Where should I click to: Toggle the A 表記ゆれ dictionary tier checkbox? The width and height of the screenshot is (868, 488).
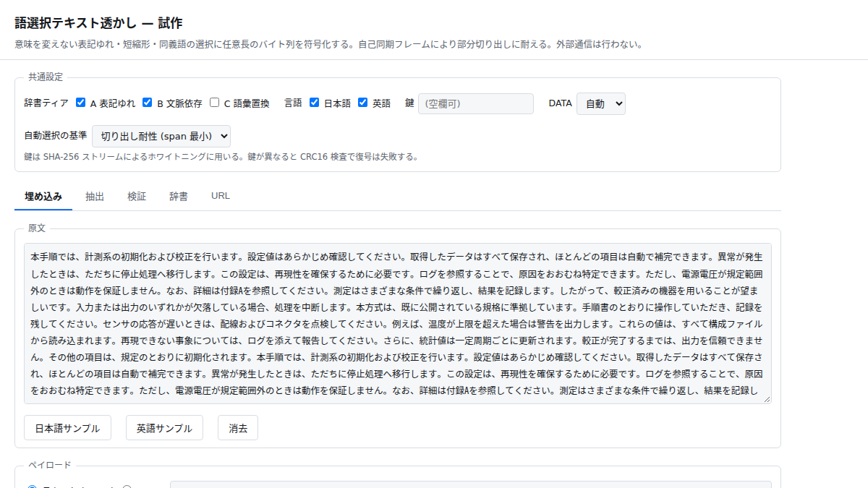[x=80, y=103]
